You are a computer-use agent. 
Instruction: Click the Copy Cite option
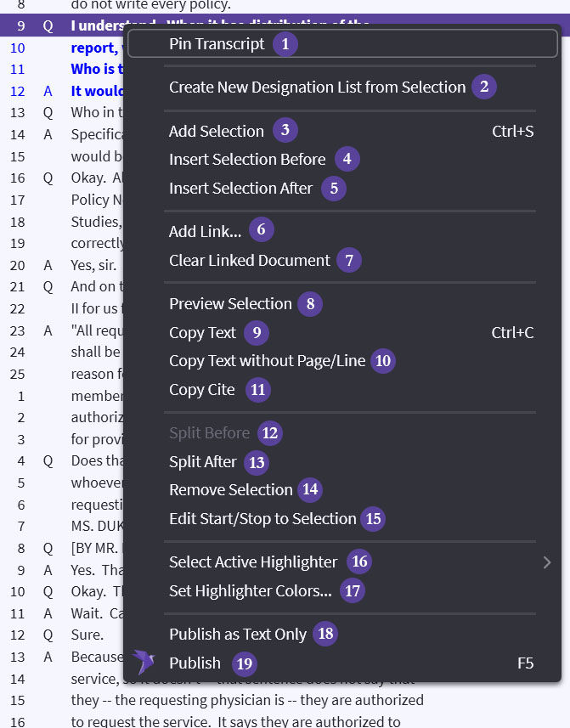[x=201, y=390]
